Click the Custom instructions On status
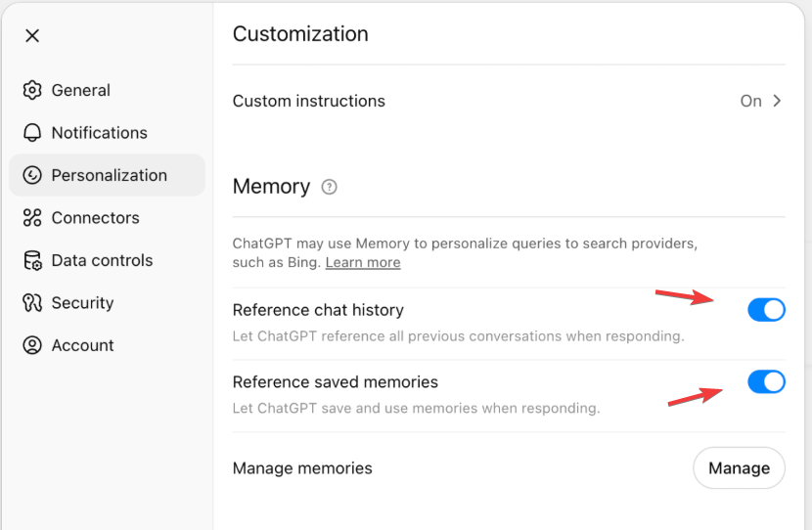The width and height of the screenshot is (812, 530). 750,101
